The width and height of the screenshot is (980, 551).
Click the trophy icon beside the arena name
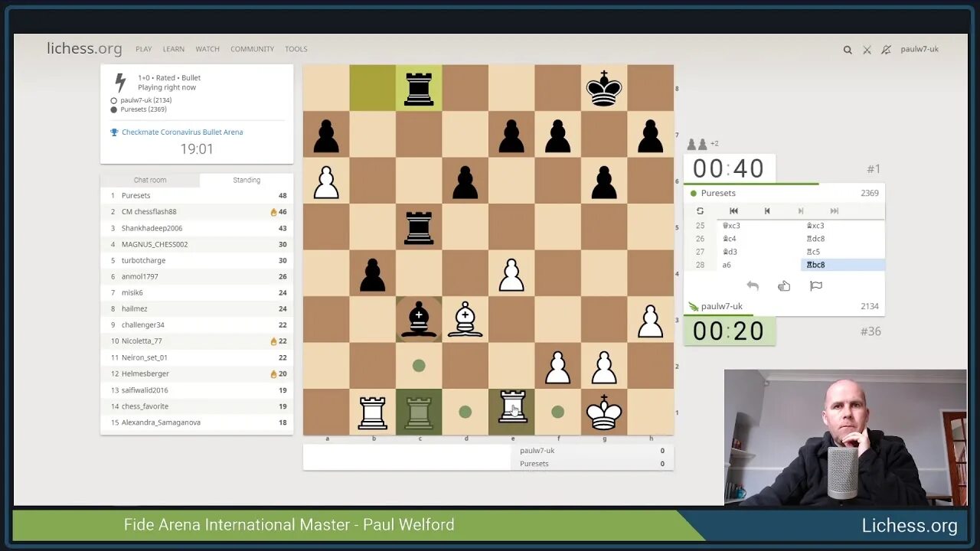(x=114, y=132)
